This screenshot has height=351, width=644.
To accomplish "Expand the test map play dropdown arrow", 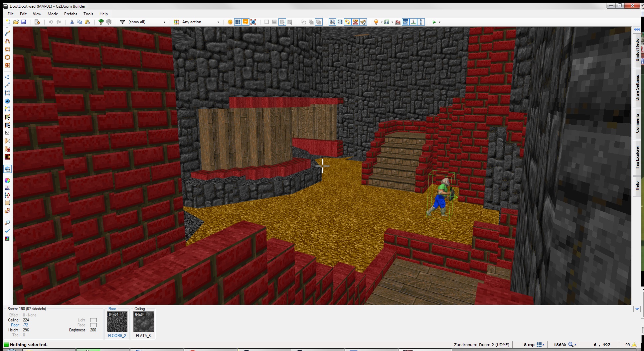I will pyautogui.click(x=440, y=22).
